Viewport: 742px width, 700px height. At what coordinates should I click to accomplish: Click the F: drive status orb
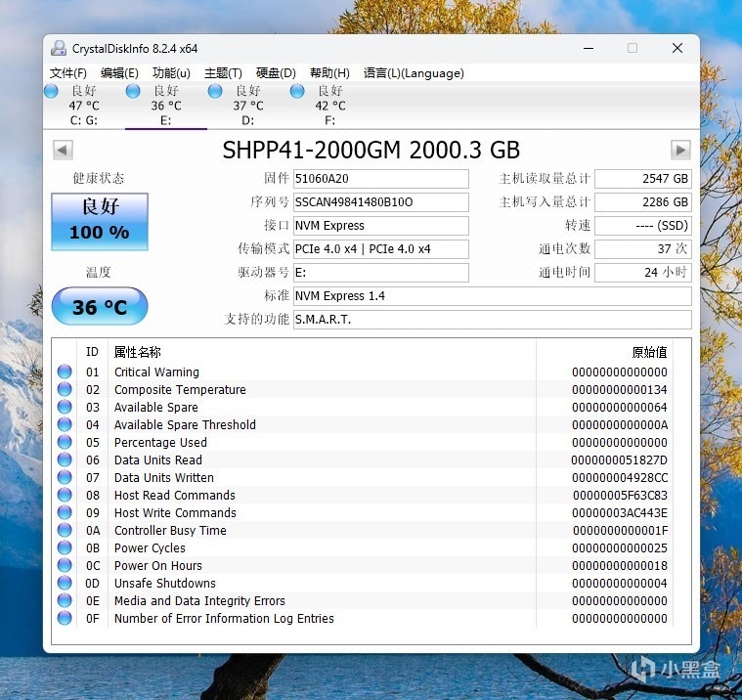click(297, 91)
